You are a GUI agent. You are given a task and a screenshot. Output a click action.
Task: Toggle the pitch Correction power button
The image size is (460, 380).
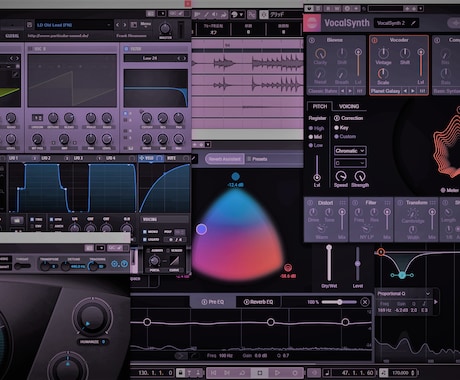coord(337,118)
